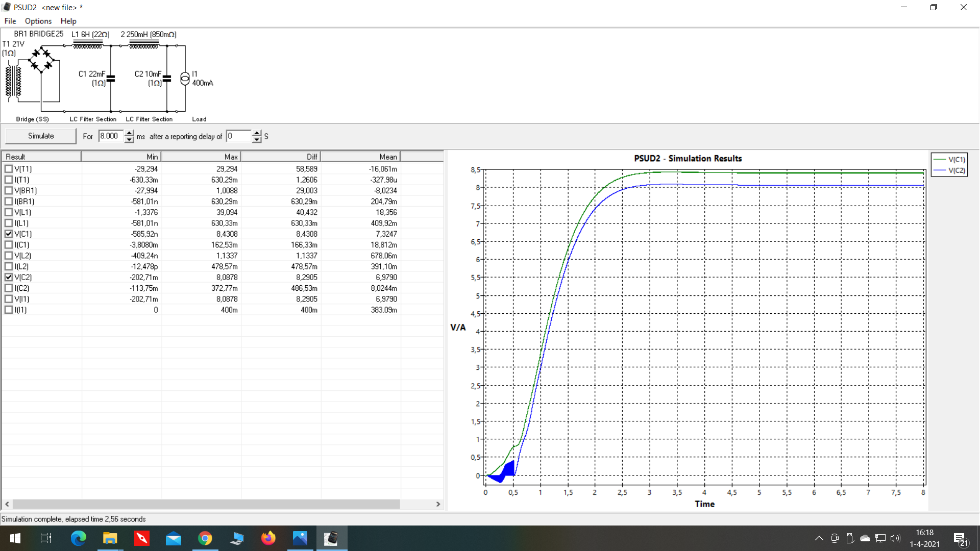
Task: Click the V(C2) blue legend entry
Action: click(949, 170)
